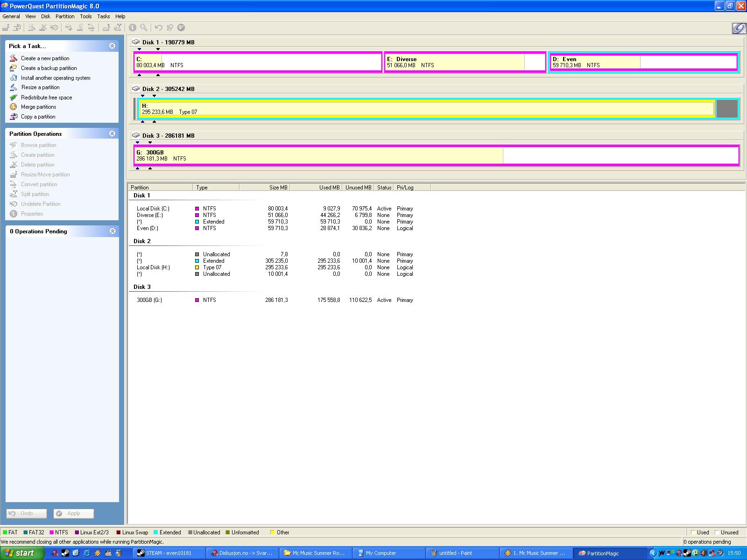Click the magenta NTFS legend swatch
Image resolution: width=747 pixels, height=560 pixels.
52,532
